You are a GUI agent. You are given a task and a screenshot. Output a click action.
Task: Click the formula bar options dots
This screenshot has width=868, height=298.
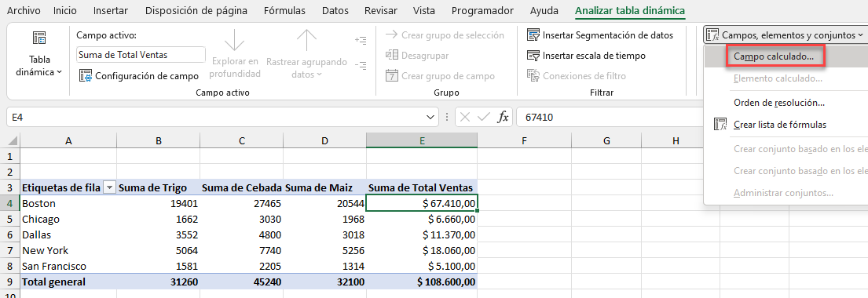pyautogui.click(x=446, y=117)
